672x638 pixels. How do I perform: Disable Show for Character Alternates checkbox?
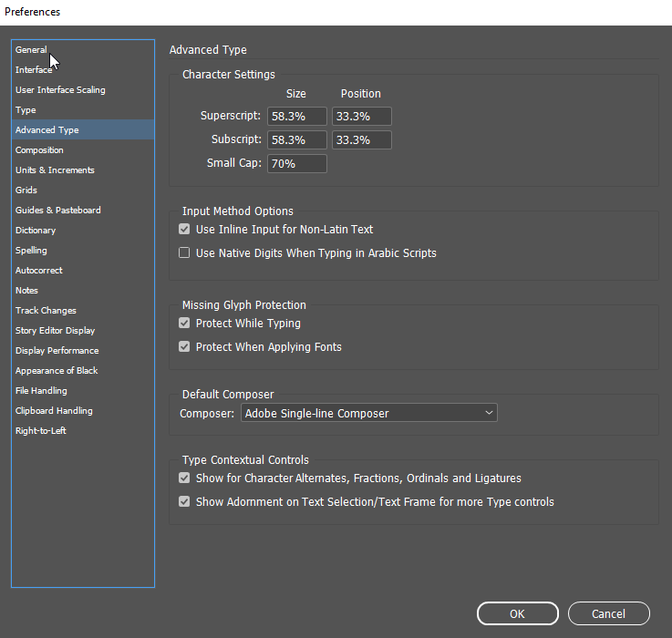coord(184,478)
